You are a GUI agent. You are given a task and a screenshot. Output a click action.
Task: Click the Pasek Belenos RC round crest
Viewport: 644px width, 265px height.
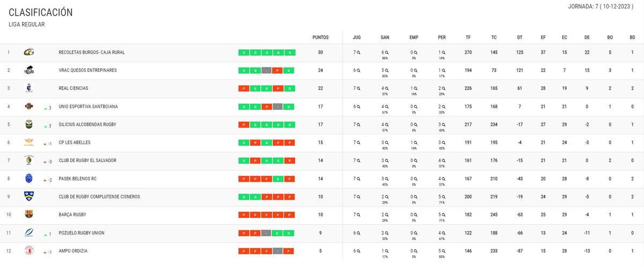tap(29, 179)
